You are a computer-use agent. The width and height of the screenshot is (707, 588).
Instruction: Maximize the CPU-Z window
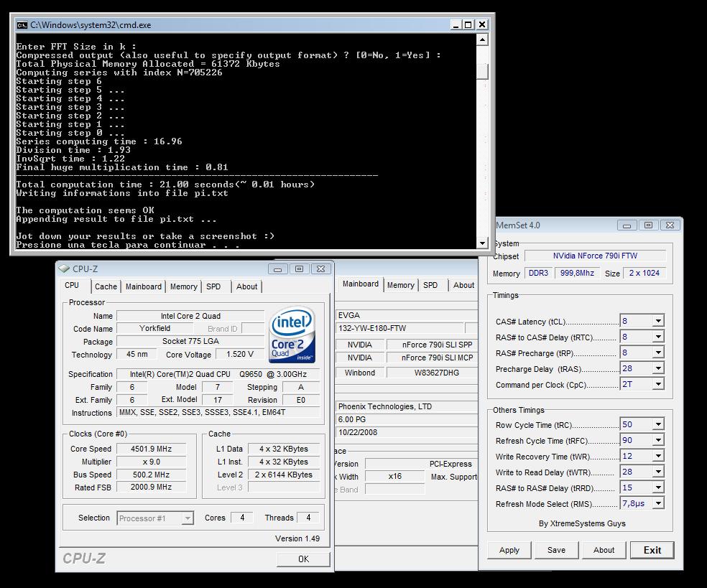(299, 269)
